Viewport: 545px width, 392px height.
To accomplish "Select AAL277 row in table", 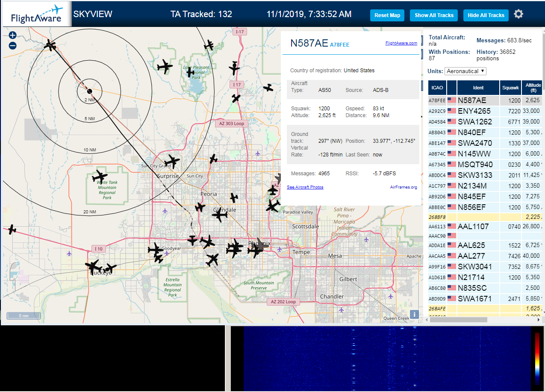I will tap(485, 256).
